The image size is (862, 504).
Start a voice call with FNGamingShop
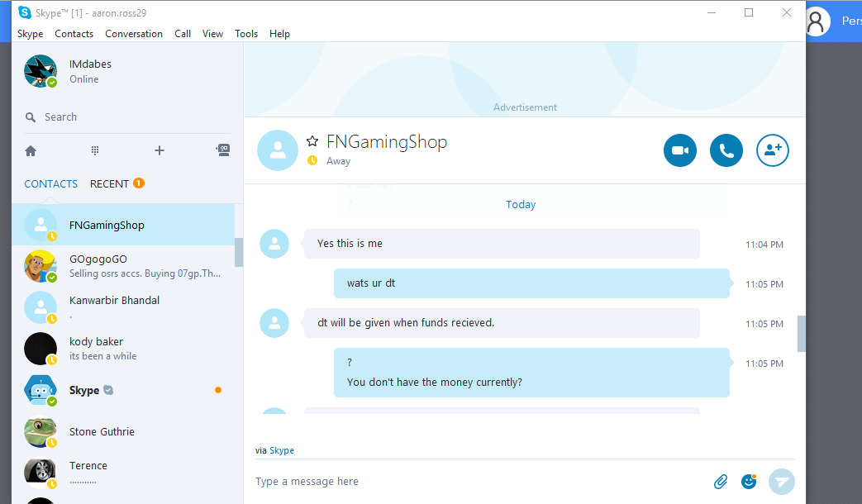(x=726, y=150)
